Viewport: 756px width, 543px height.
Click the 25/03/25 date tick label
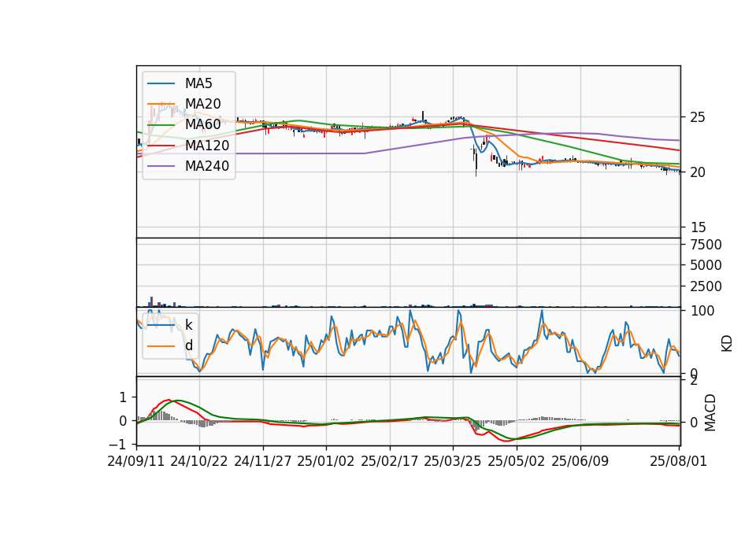click(453, 461)
